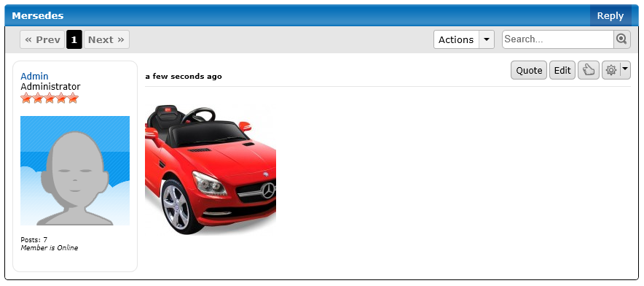The height and width of the screenshot is (286, 644).
Task: Expand the arrow beside the gear icon
Action: point(625,70)
